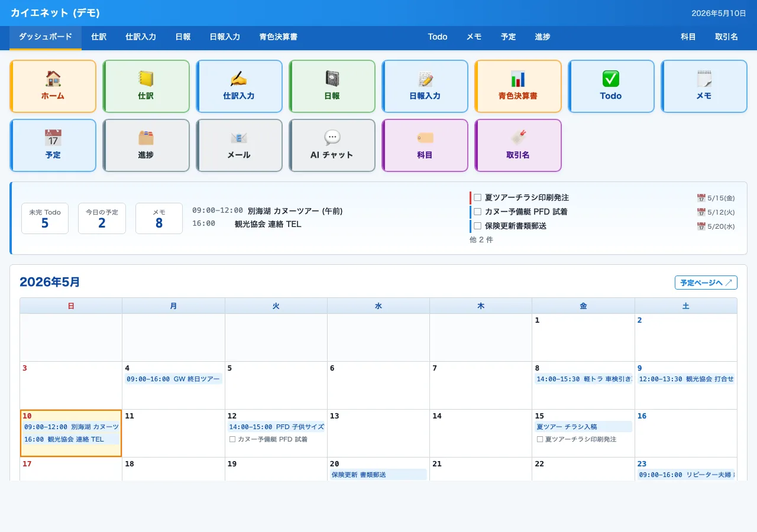Click the カイエネット (デモ) title
Screen dimensions: 757x532
55,13
